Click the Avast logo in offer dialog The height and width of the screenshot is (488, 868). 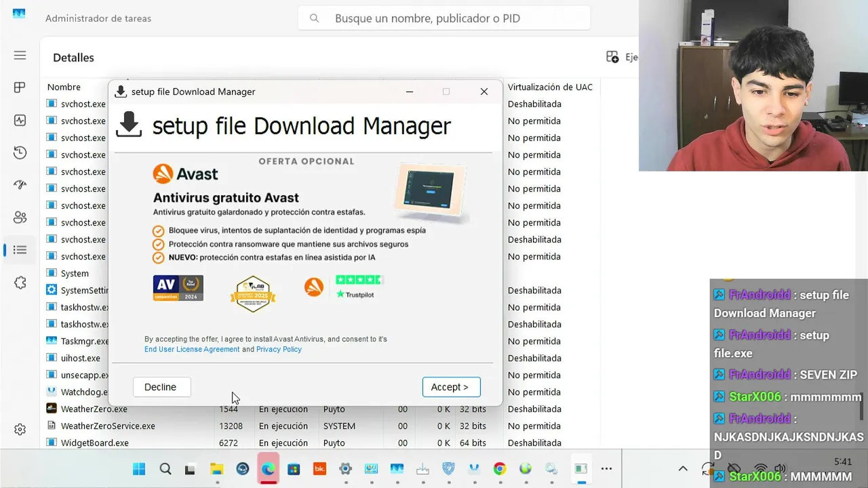185,174
